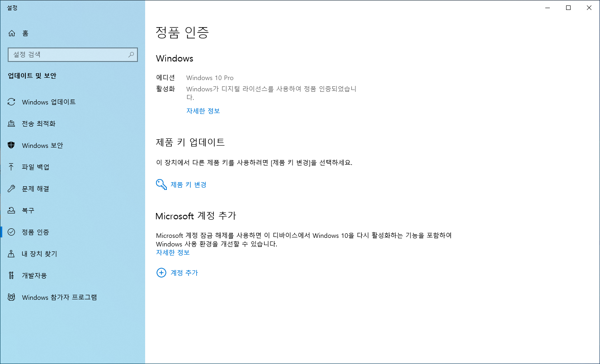Click 자세한 정보 link under Microsoft 계정
Image resolution: width=600 pixels, height=364 pixels.
[173, 252]
